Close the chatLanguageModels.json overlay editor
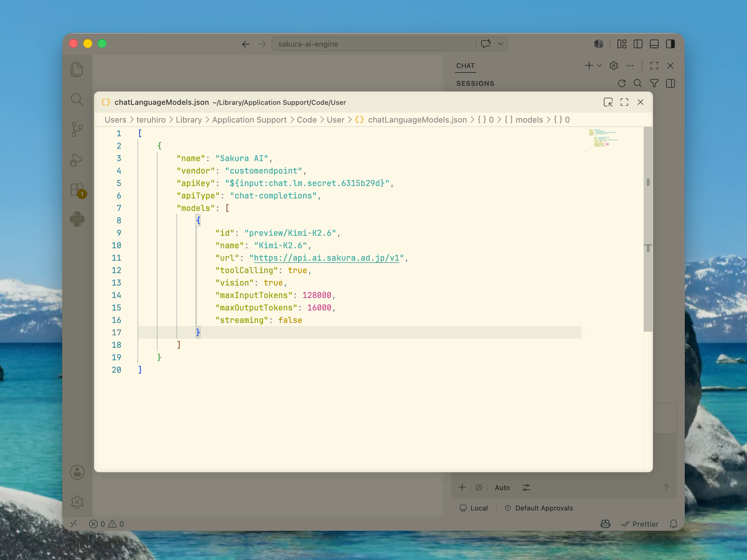 point(641,102)
